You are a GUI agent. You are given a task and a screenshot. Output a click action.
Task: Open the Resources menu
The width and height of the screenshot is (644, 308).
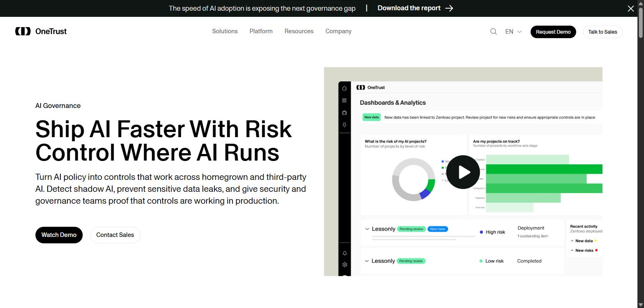pyautogui.click(x=299, y=31)
